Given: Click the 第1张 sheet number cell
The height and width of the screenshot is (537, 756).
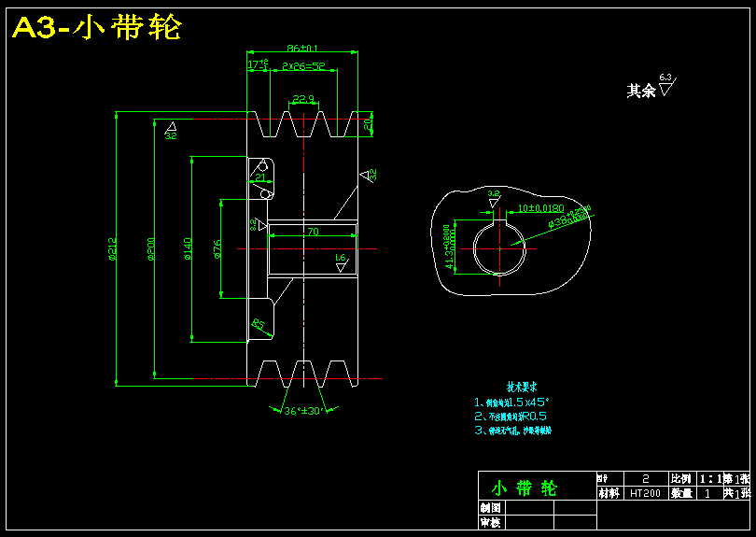Looking at the screenshot, I should [x=736, y=478].
